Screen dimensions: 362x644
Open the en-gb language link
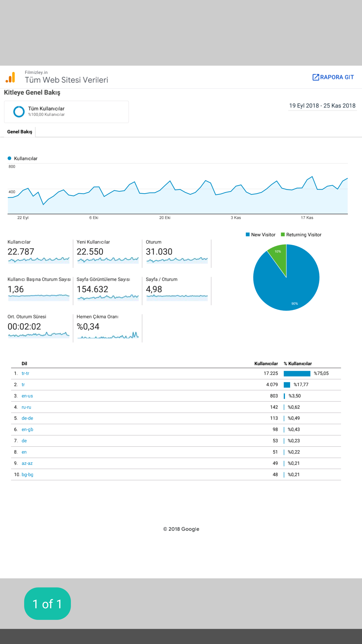(27, 429)
